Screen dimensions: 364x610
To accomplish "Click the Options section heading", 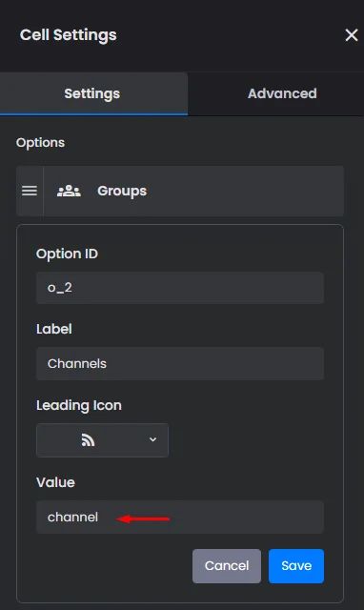I will coord(40,143).
